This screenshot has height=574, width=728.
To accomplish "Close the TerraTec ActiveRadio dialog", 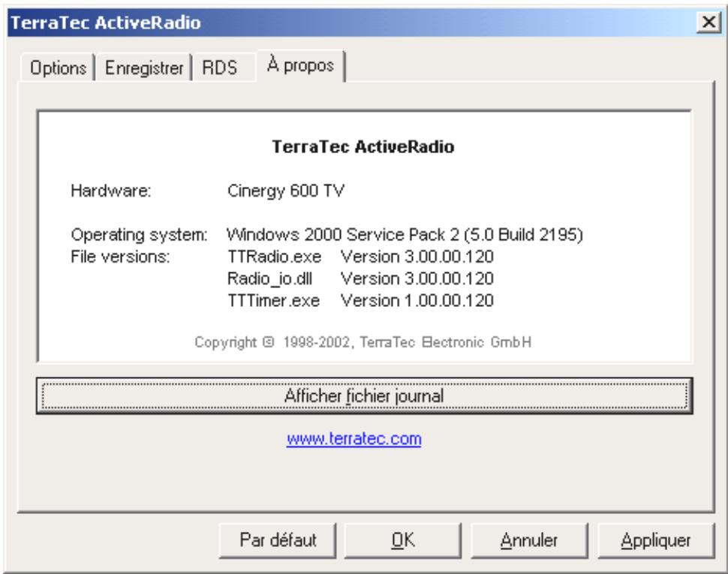I will [708, 22].
